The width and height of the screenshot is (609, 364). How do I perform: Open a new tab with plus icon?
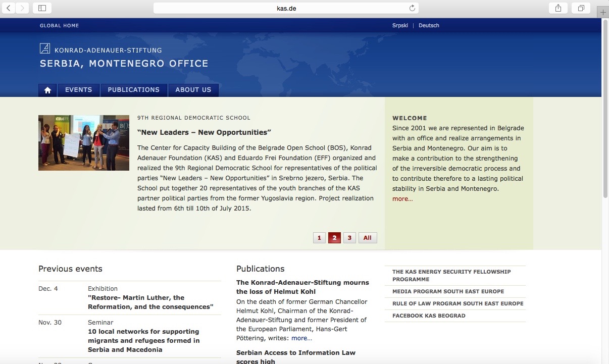tap(603, 12)
